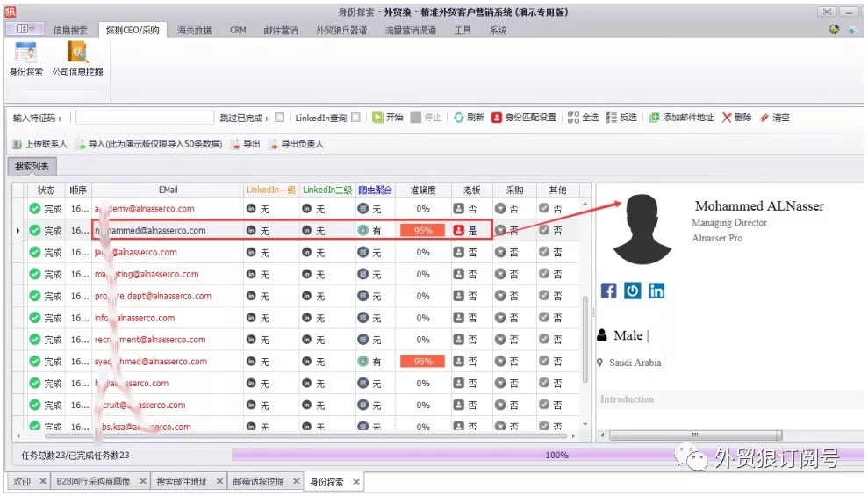
Task: Sort by the EMail column header
Action: click(168, 190)
